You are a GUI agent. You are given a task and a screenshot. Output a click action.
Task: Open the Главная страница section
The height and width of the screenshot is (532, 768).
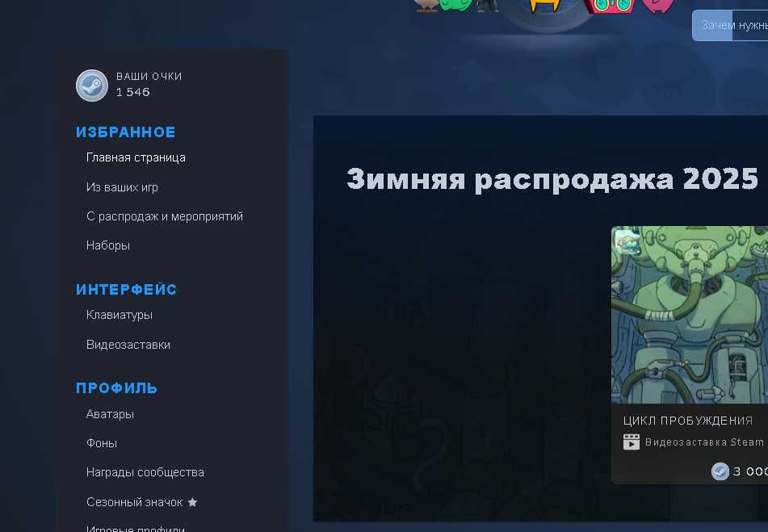click(136, 157)
